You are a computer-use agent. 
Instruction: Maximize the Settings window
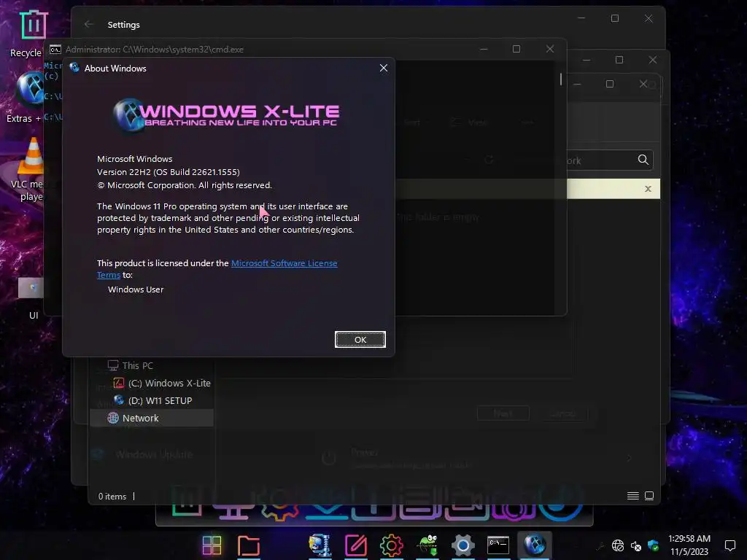click(x=615, y=18)
